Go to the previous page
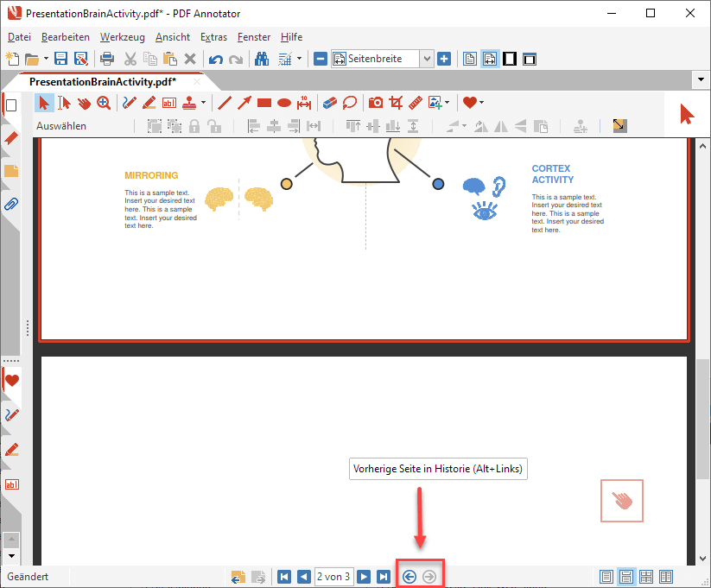The height and width of the screenshot is (588, 711). coord(304,577)
